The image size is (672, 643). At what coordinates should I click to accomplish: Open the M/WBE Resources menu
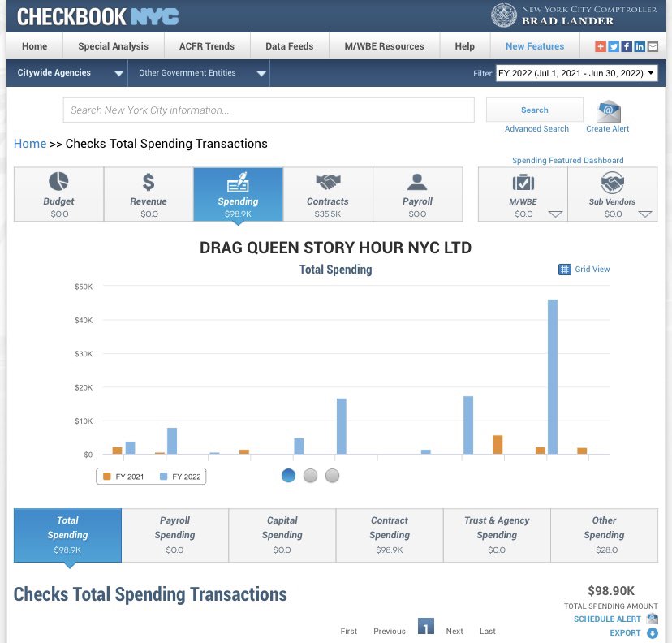(385, 46)
